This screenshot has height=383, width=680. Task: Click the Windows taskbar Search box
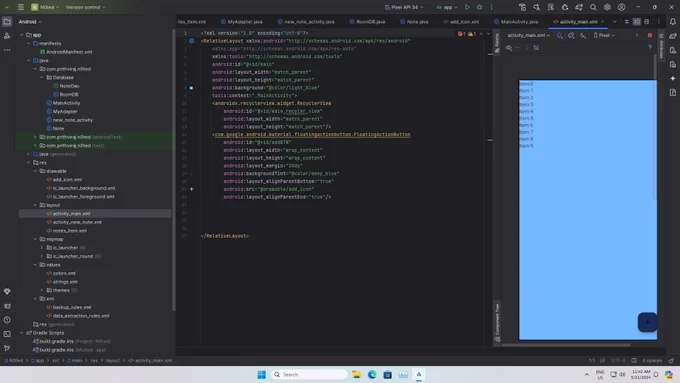[309, 374]
